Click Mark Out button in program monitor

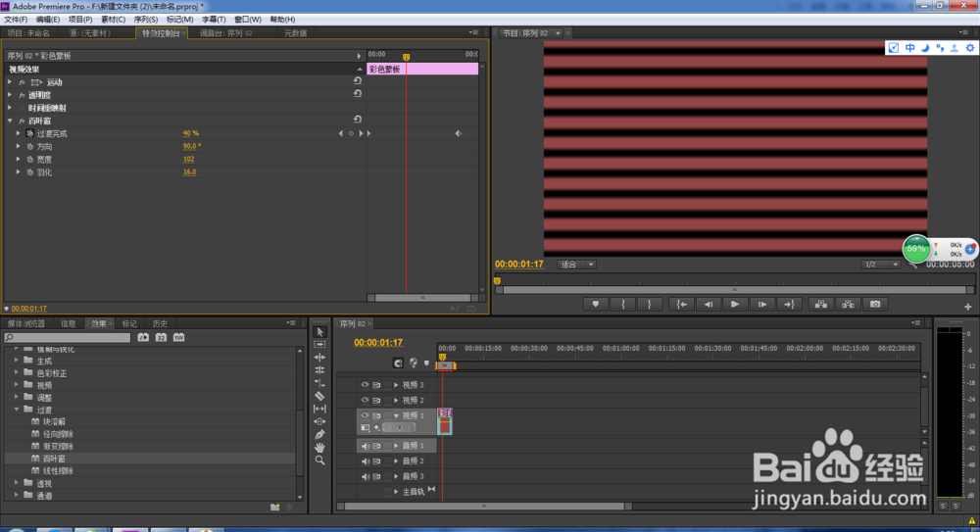pyautogui.click(x=650, y=305)
